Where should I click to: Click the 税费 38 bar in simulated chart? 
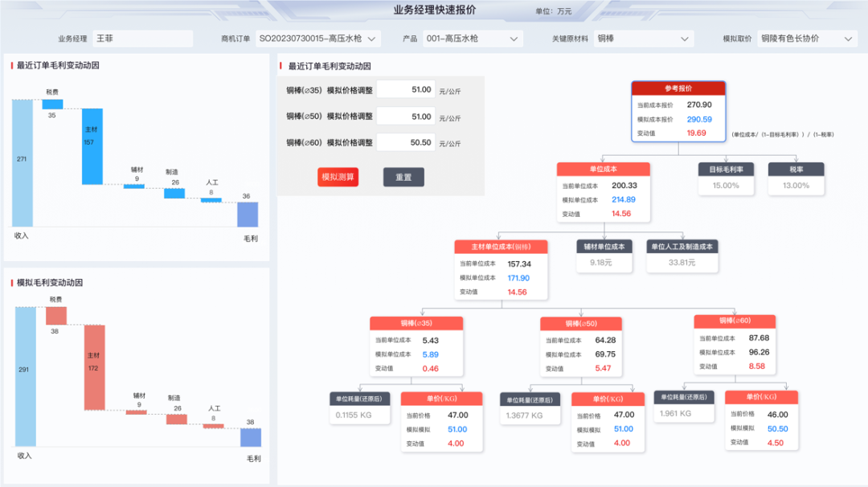(x=56, y=316)
